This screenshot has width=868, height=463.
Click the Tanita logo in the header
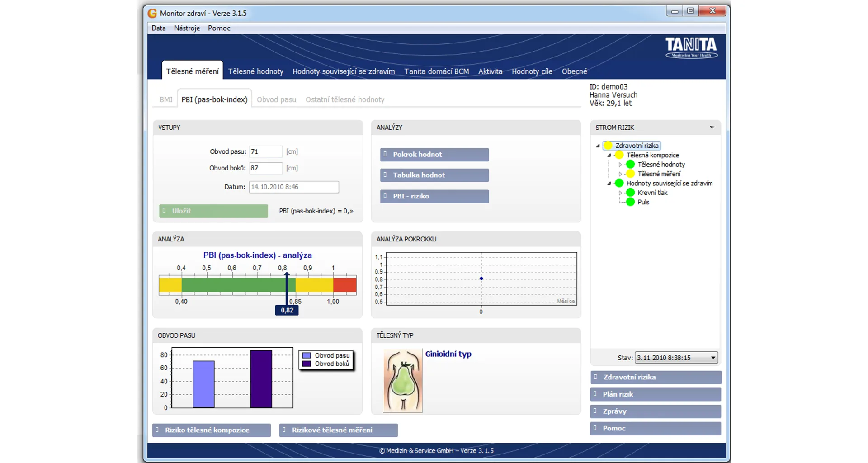click(691, 47)
